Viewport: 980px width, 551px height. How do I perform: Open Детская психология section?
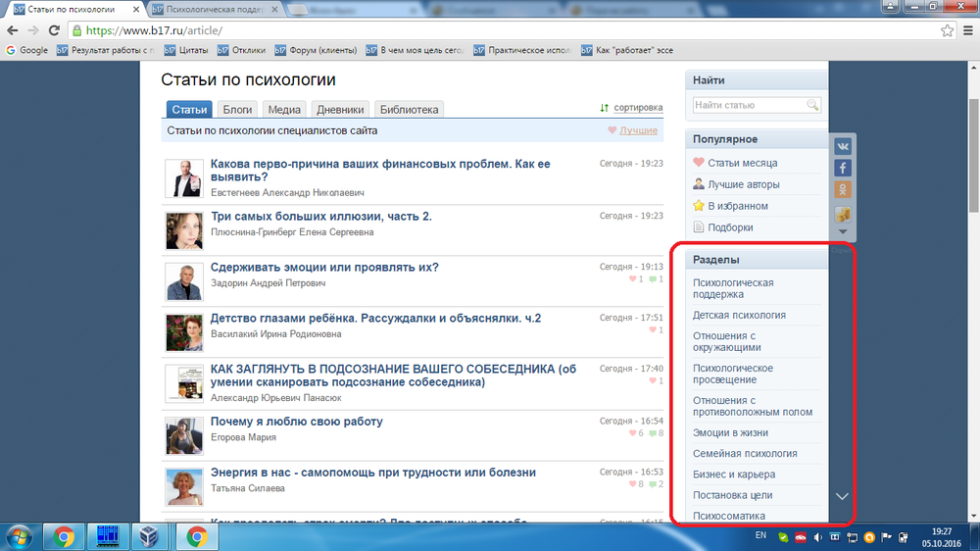[739, 316]
